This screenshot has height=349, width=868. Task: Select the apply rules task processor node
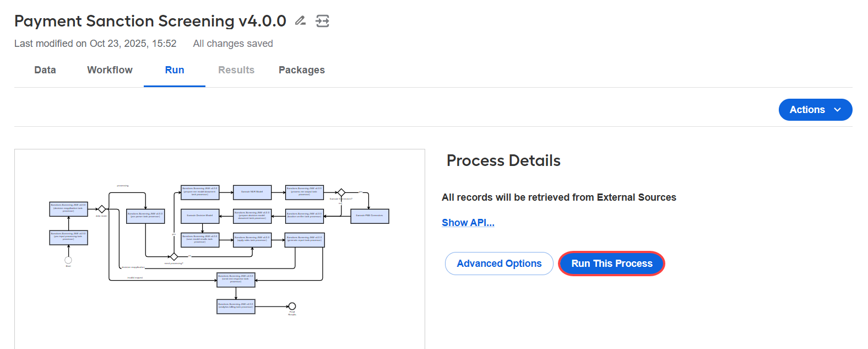[x=252, y=240]
